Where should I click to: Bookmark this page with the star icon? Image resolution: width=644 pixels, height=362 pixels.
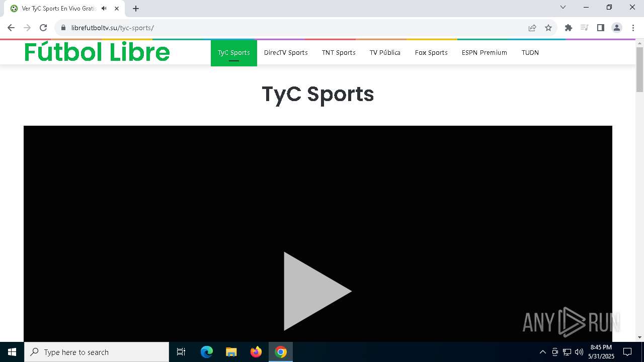[x=548, y=28]
